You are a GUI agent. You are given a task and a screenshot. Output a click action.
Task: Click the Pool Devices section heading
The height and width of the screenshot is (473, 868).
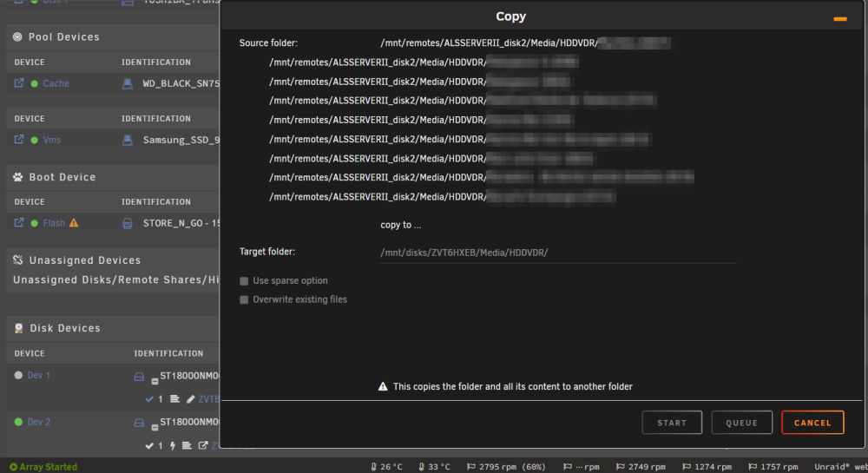tap(64, 37)
